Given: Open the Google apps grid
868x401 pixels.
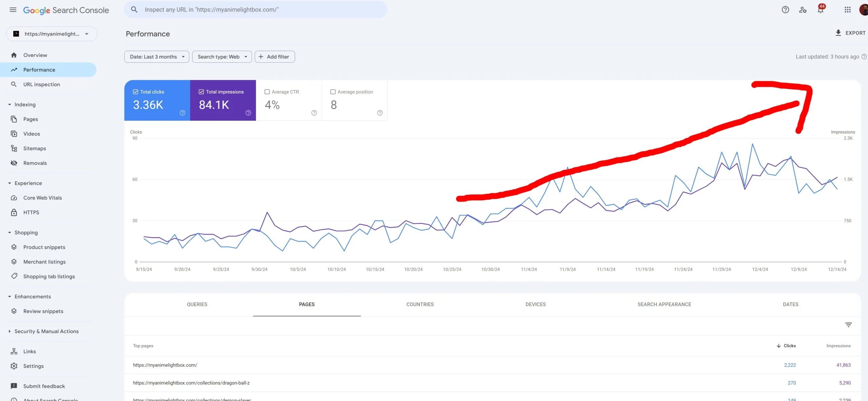Looking at the screenshot, I should 848,9.
